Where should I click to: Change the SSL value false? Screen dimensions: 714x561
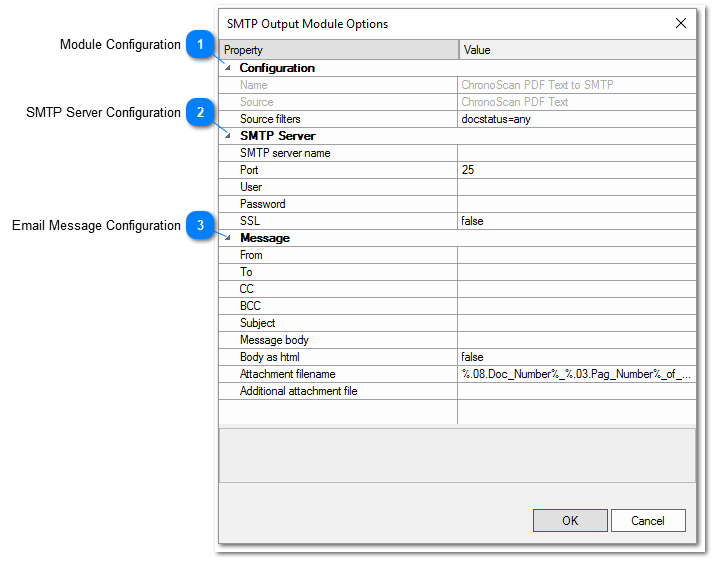point(576,221)
